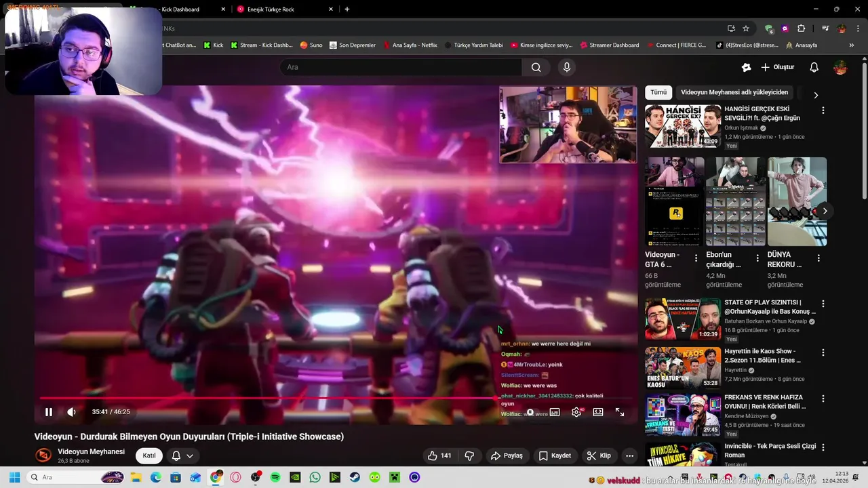Open Chrome three-dot menu

click(859, 28)
